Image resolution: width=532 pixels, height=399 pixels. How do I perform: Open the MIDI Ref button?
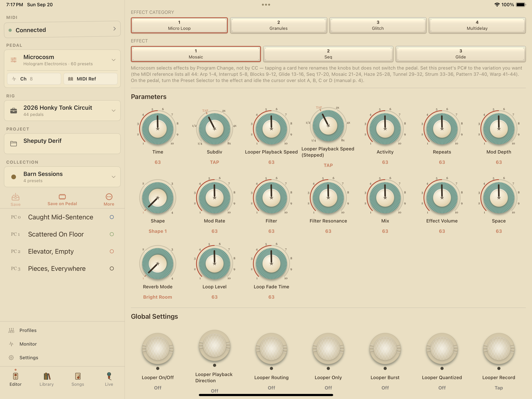(90, 79)
